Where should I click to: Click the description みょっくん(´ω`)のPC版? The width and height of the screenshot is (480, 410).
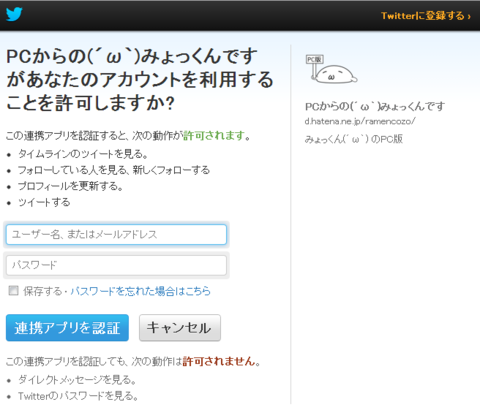(354, 139)
